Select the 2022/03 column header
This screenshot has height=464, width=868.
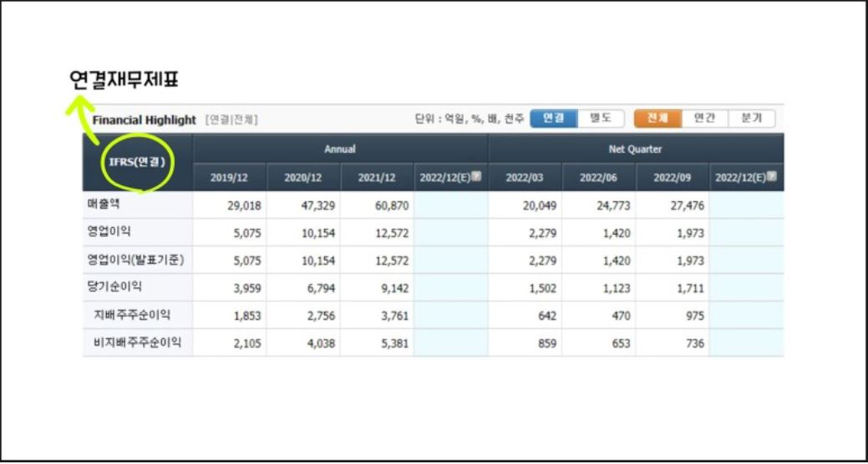point(525,178)
